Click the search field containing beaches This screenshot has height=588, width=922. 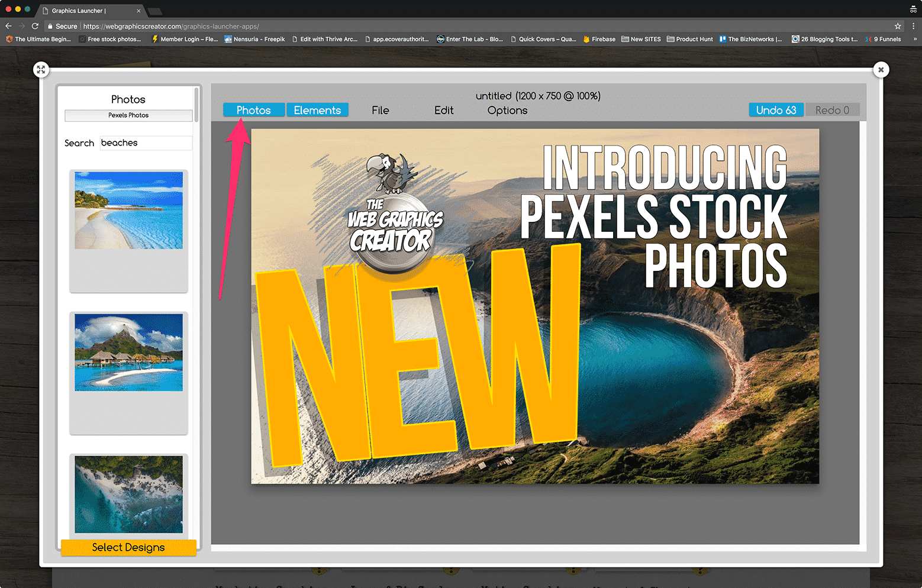pyautogui.click(x=146, y=143)
